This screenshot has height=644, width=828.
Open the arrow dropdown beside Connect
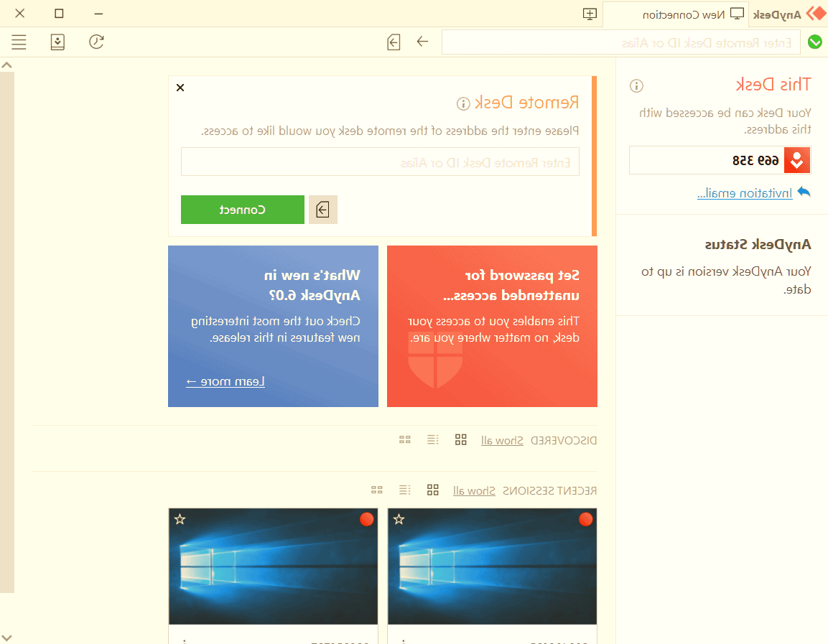click(322, 209)
